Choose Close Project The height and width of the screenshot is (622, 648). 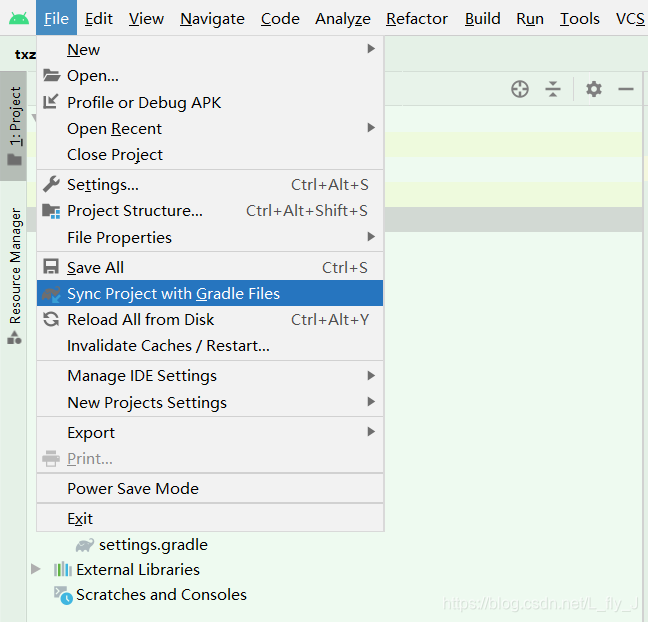coord(210,155)
